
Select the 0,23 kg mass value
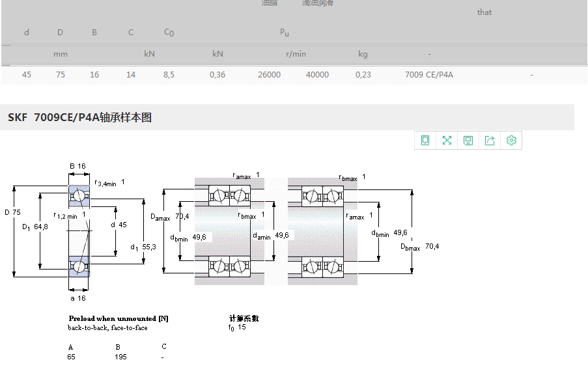point(363,75)
